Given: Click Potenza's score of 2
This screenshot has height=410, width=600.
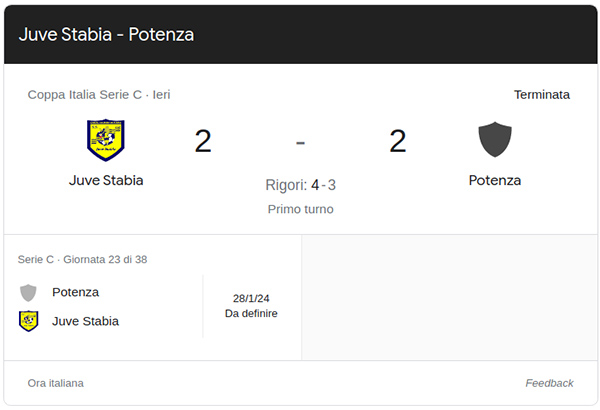Looking at the screenshot, I should (398, 141).
